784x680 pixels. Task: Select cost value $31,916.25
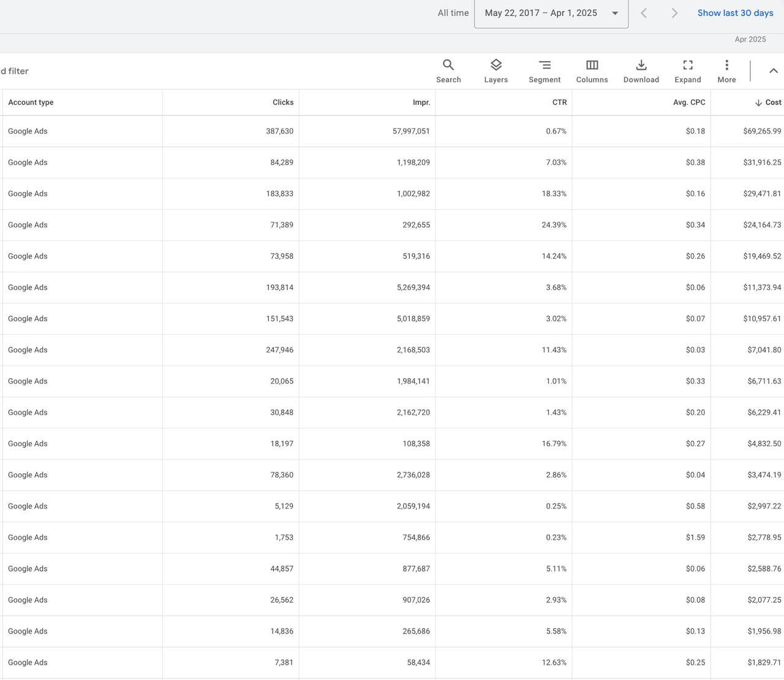click(x=762, y=162)
